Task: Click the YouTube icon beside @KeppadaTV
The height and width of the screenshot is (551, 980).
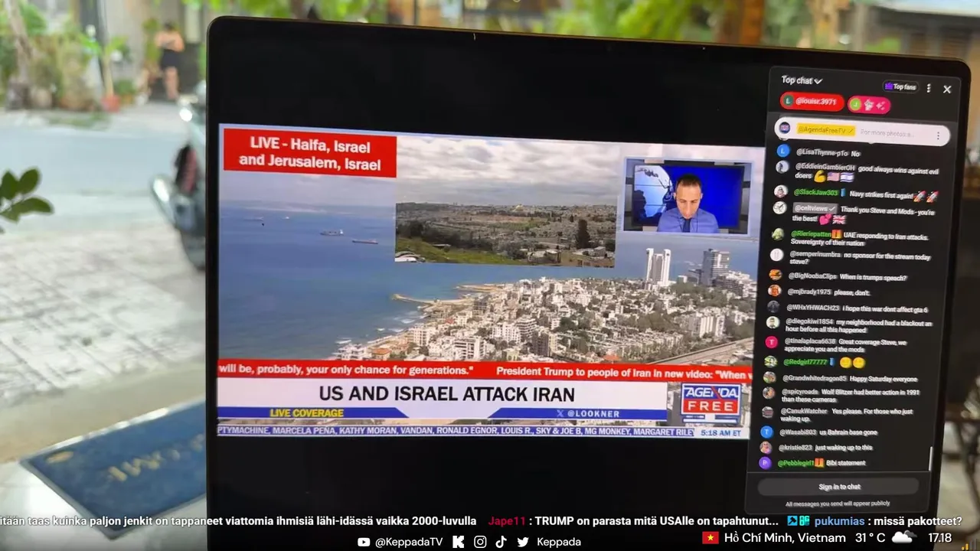Action: point(364,542)
